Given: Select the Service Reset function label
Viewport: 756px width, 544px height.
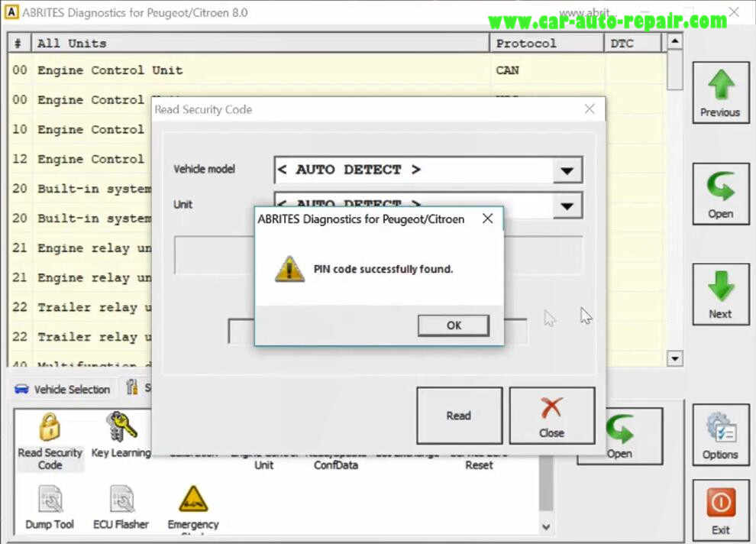Looking at the screenshot, I should pos(479,461).
